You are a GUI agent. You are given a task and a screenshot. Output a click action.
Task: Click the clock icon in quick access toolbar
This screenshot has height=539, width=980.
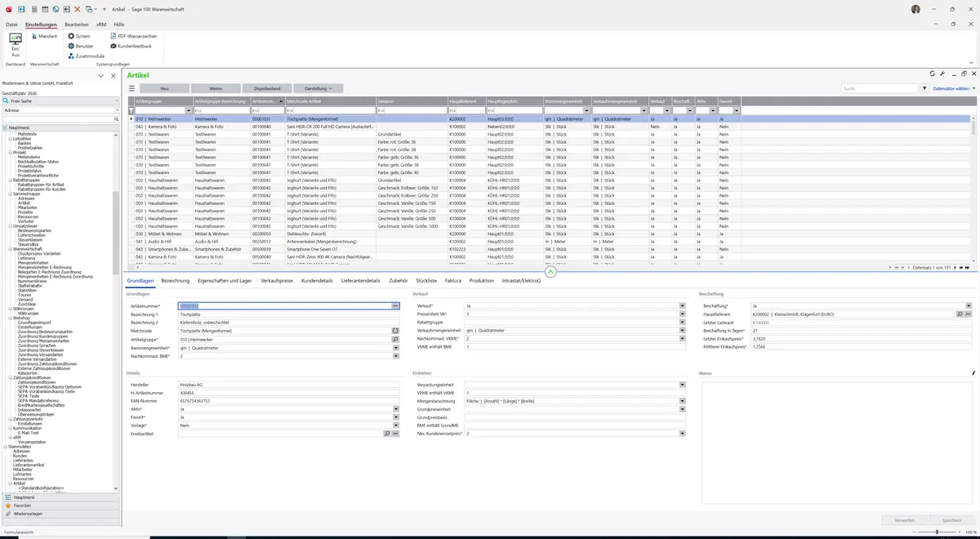point(55,9)
